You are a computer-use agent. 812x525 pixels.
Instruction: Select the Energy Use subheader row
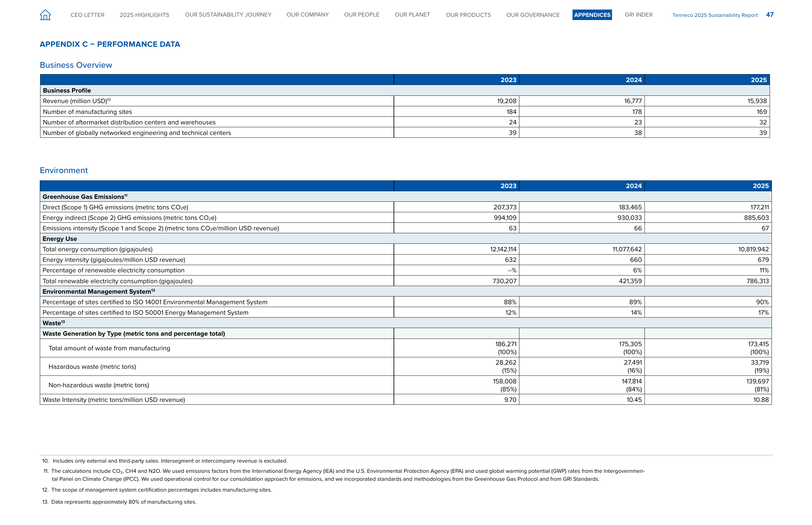point(406,239)
